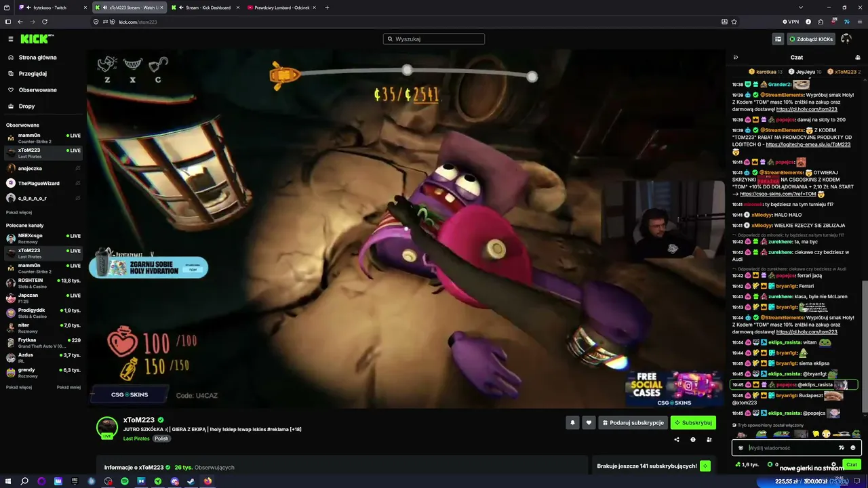This screenshot has height=488, width=868.
Task: Open the chat users list icon
Action: [857, 58]
